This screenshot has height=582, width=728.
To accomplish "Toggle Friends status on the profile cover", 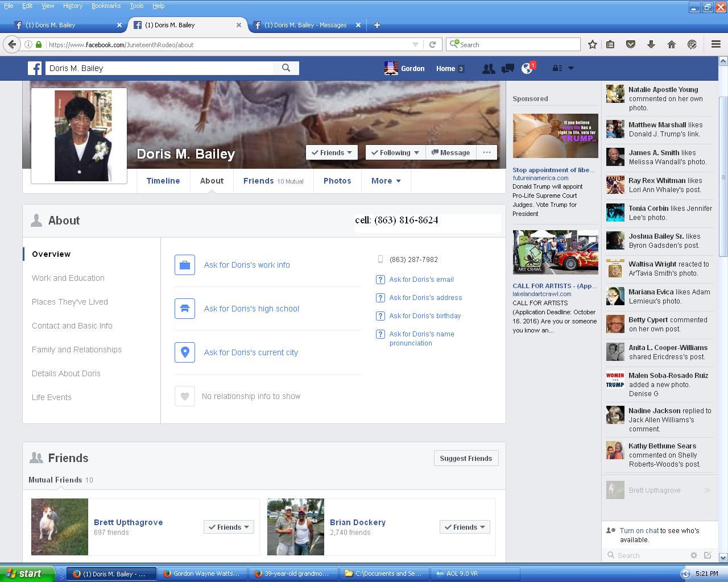I will tap(332, 152).
